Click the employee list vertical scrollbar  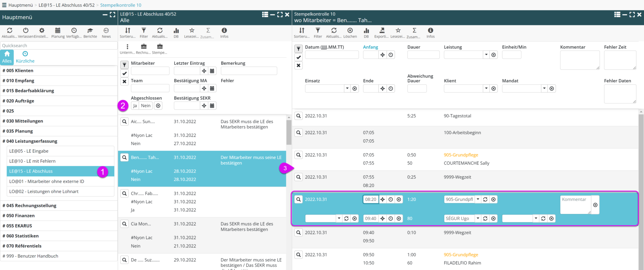tap(289, 132)
